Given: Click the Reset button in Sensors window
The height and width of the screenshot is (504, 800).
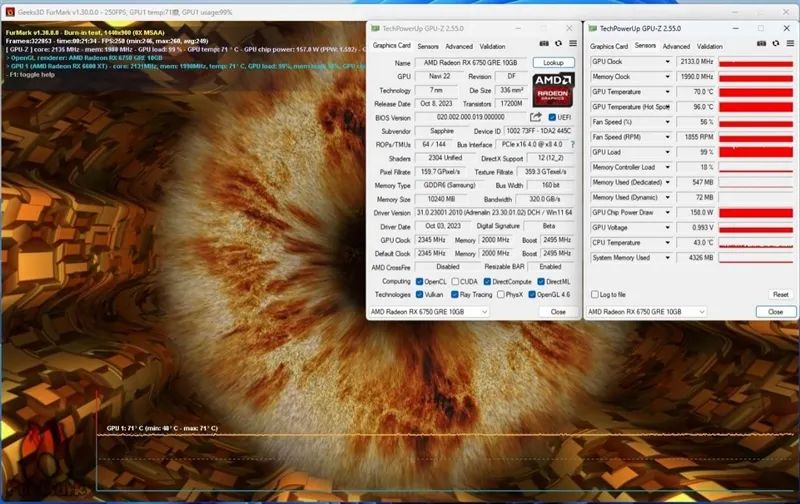Looking at the screenshot, I should coord(781,294).
